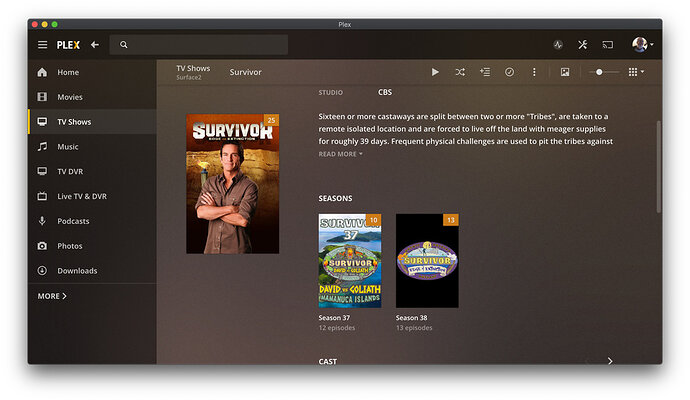Open the three-dot more actions menu
Image resolution: width=690 pixels, height=400 pixels.
point(534,72)
